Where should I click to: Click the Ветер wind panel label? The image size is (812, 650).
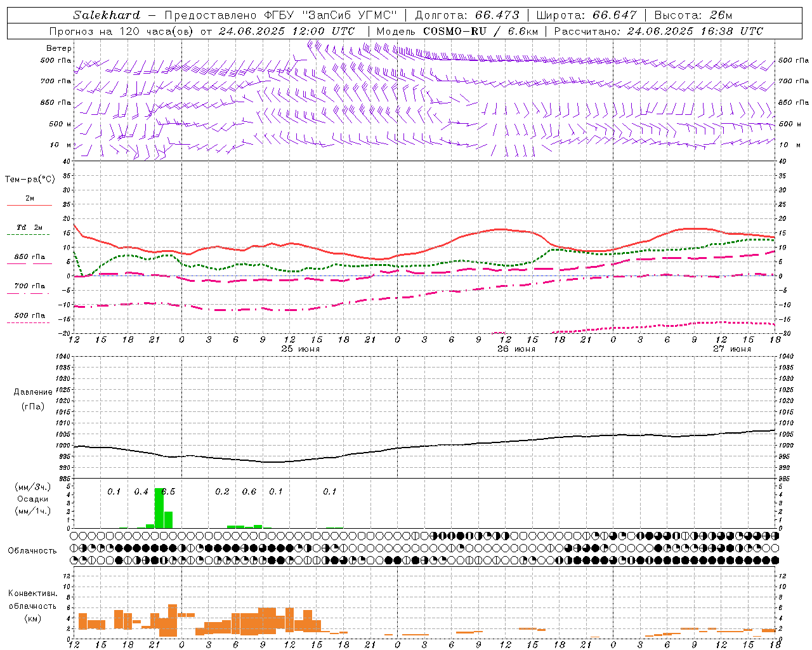59,48
